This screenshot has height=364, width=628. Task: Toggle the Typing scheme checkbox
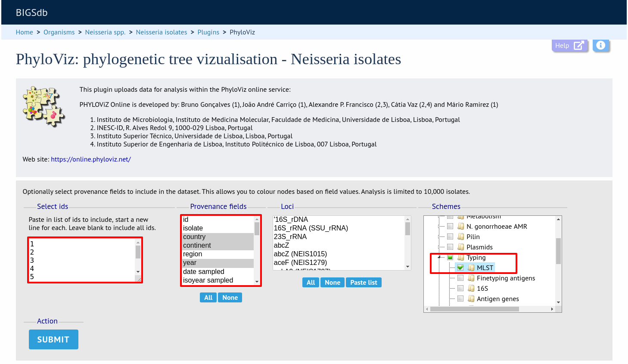(450, 257)
